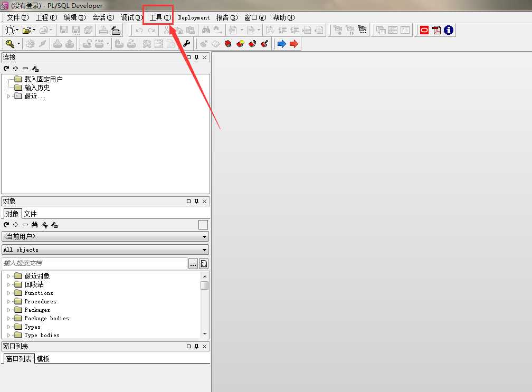Close the 连接 panel
The image size is (532, 392).
click(x=205, y=58)
